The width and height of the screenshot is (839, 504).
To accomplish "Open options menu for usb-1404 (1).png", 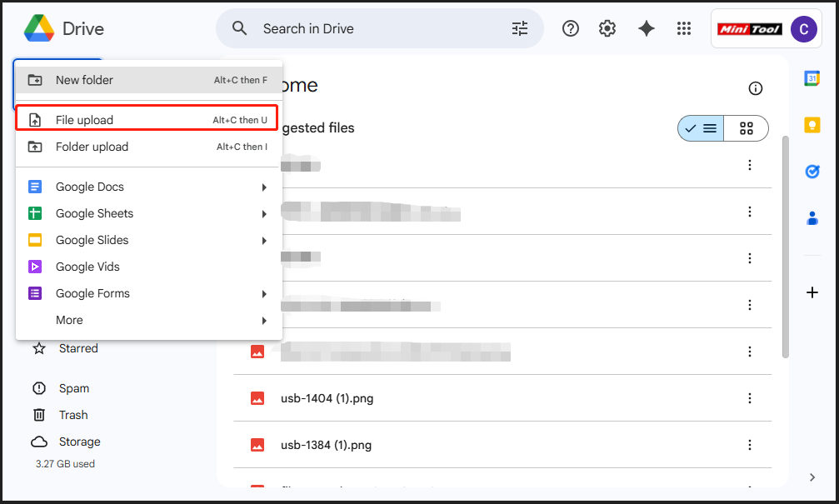I will [749, 398].
